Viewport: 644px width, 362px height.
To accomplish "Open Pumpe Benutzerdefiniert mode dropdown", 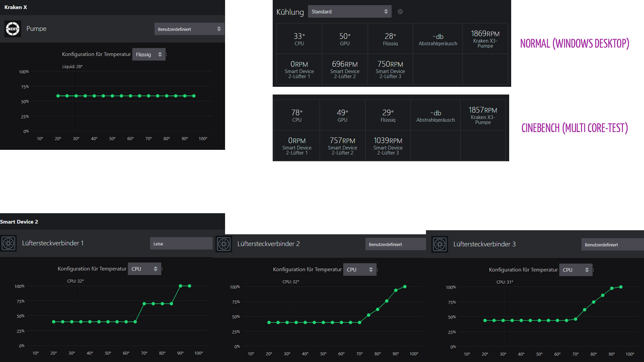I will (x=189, y=29).
